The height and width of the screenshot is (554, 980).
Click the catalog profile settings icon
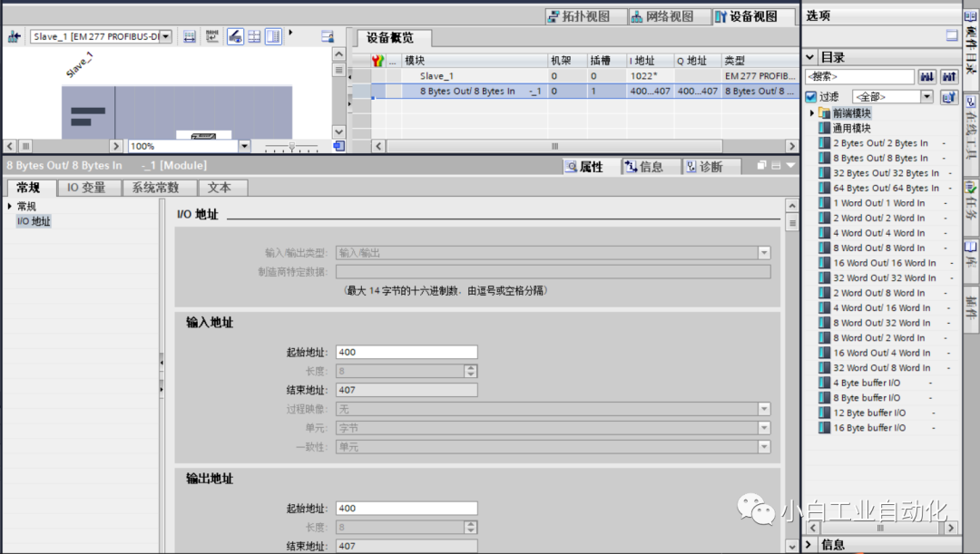pyautogui.click(x=949, y=97)
